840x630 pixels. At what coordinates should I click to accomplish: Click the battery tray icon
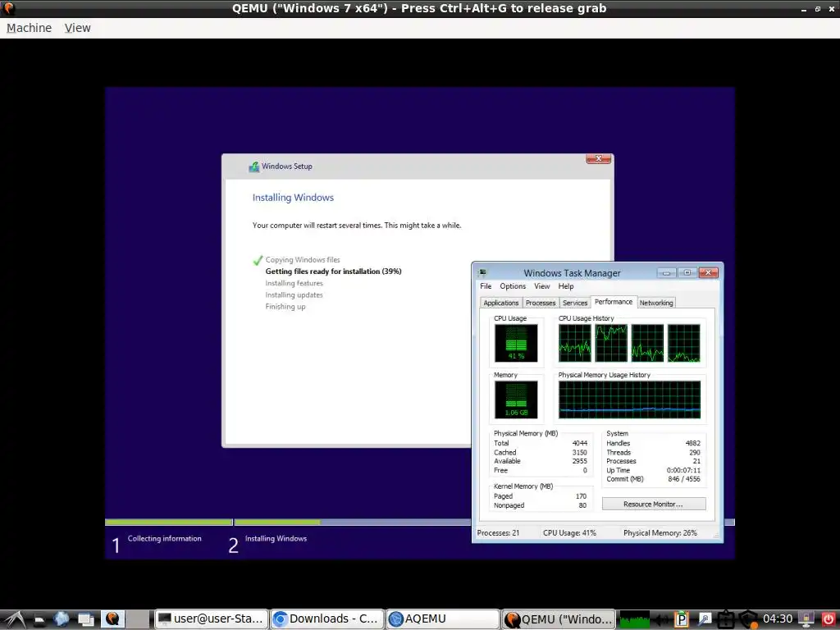pos(725,620)
